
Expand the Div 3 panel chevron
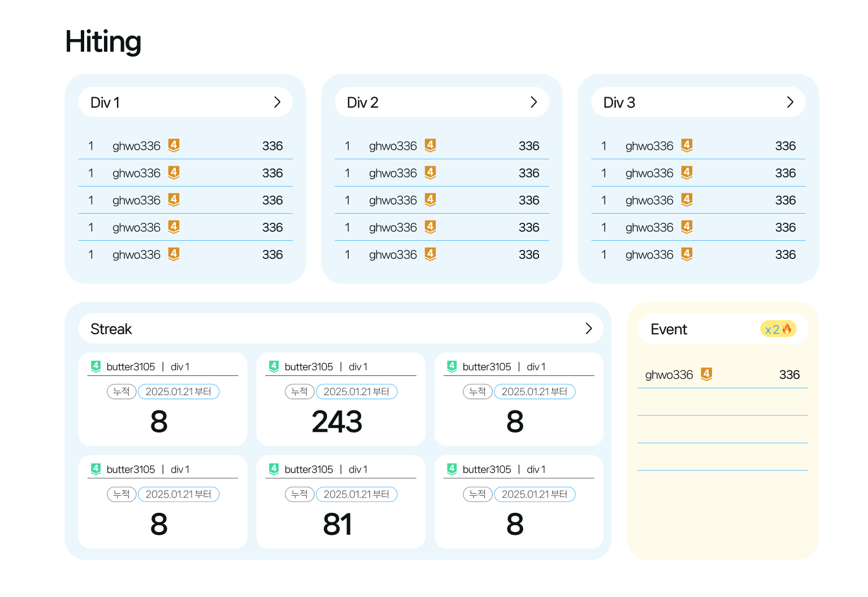(790, 102)
